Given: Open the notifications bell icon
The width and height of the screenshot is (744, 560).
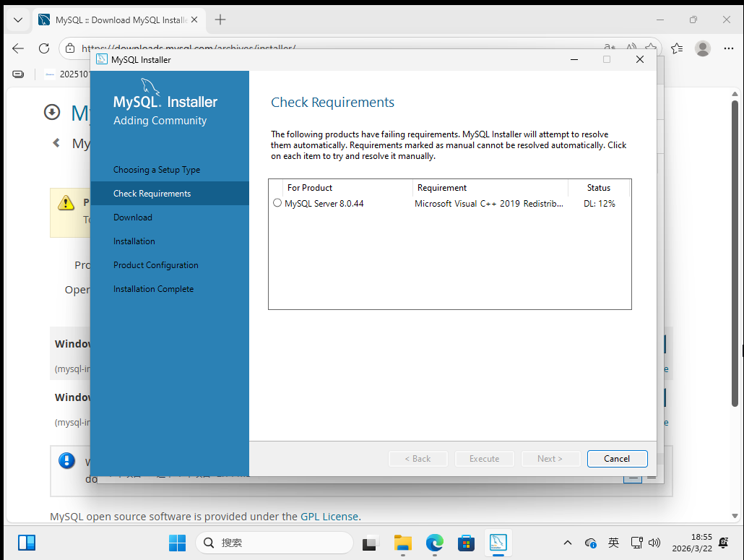Looking at the screenshot, I should 724,543.
